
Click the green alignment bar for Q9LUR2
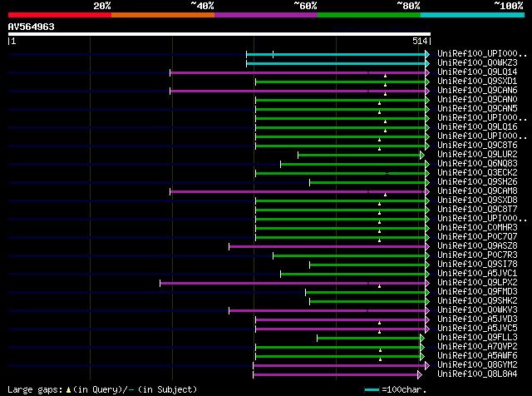pyautogui.click(x=359, y=156)
